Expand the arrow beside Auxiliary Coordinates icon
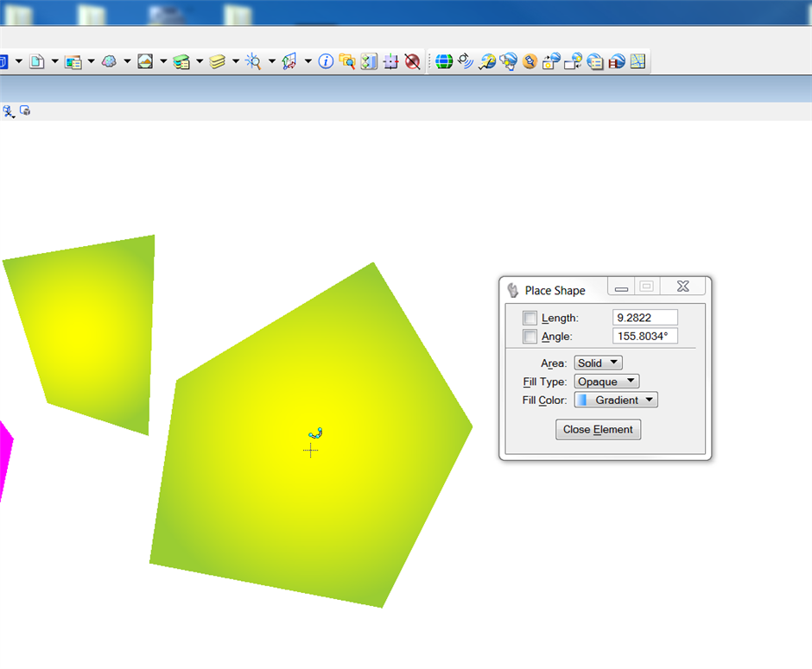The image size is (812, 669). [x=308, y=61]
